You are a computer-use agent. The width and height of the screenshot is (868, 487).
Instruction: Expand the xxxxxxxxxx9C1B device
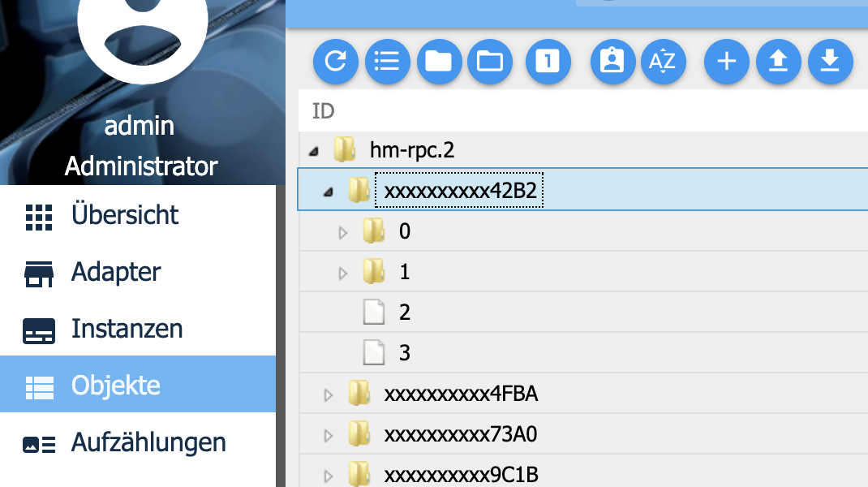tap(329, 476)
